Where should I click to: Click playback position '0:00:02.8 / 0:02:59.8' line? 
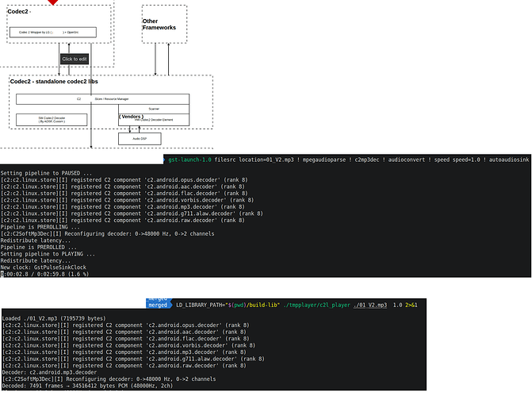(44, 274)
